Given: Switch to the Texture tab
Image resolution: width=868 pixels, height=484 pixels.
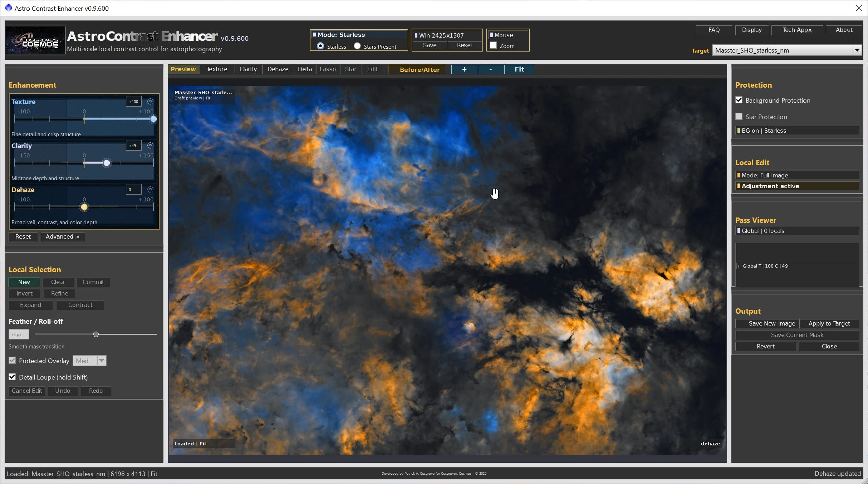Looking at the screenshot, I should (x=217, y=69).
